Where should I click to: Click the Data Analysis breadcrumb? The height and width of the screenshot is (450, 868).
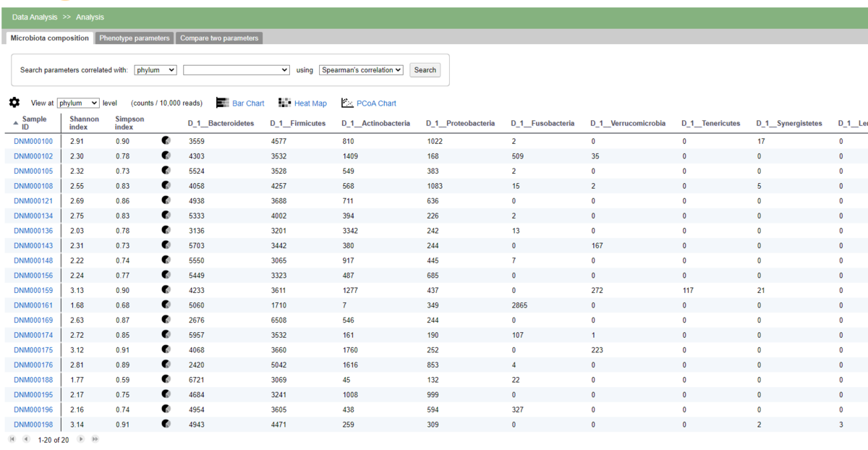tap(35, 17)
